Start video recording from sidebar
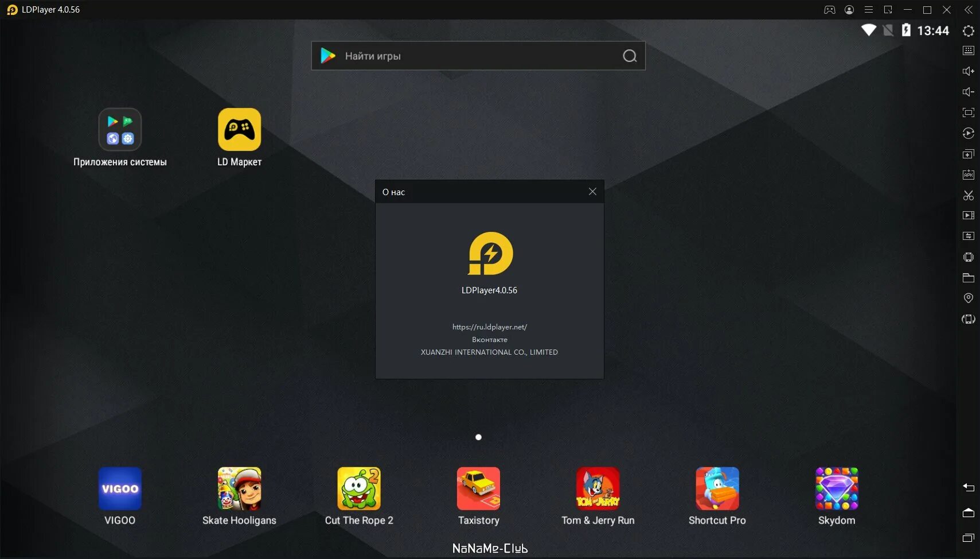Screen dimensions: 980x559 click(969, 215)
